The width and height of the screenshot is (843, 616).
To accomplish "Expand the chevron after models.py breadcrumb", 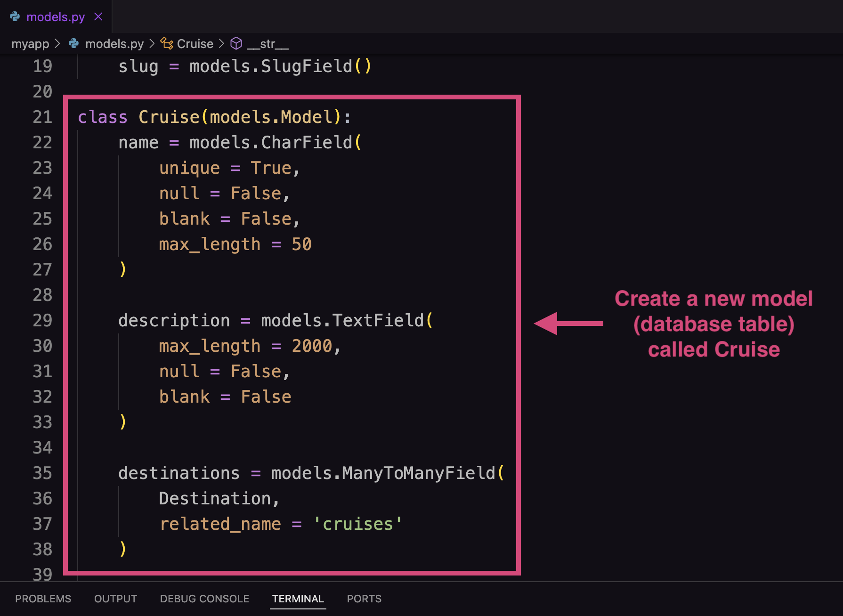I will click(x=152, y=43).
